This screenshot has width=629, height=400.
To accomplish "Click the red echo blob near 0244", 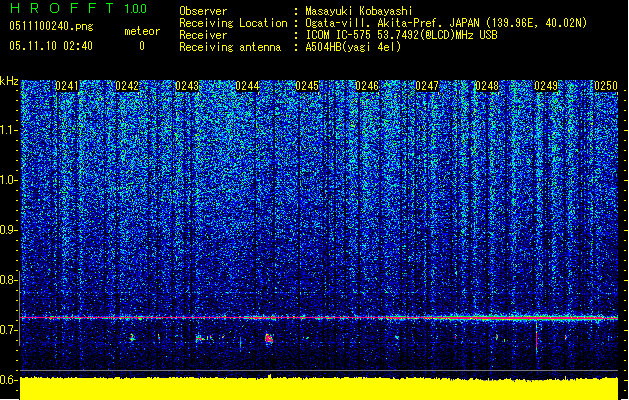I will click(x=269, y=339).
